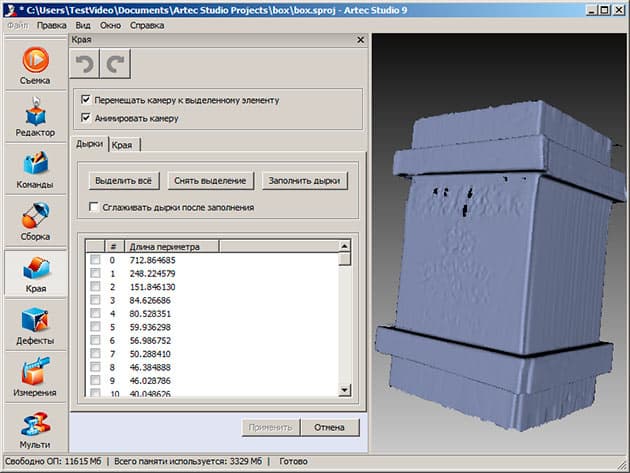Check the box for hole 7
Viewport: 630px width, 473px height.
coord(95,354)
